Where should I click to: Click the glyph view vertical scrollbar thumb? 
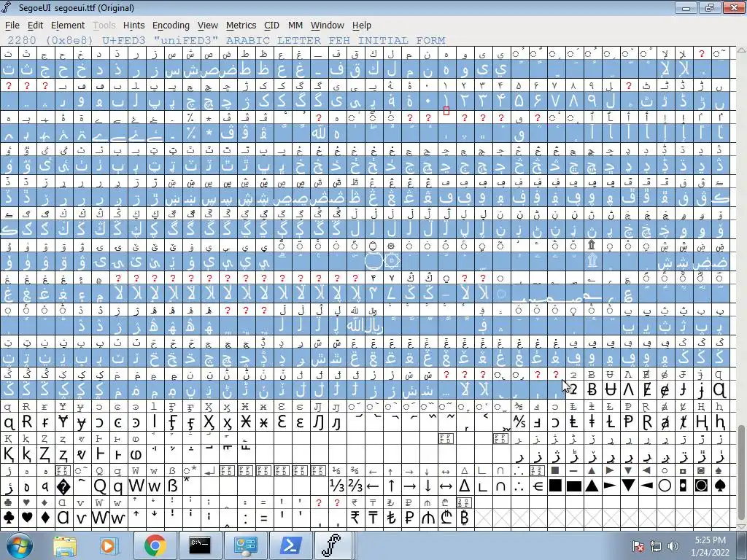click(x=742, y=472)
